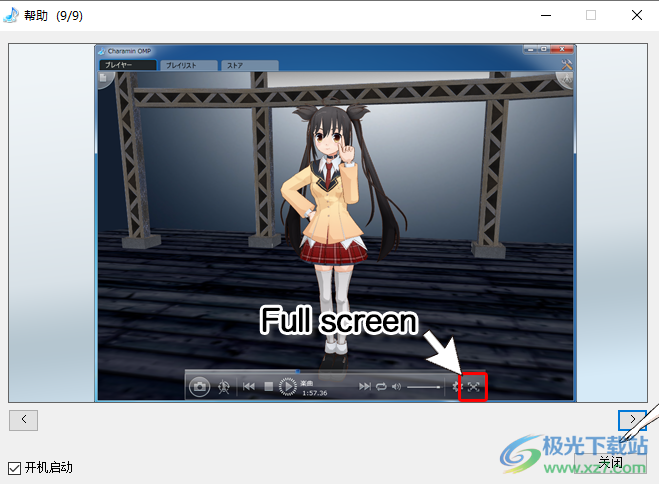
Task: Click the play button in the player bar
Action: (288, 387)
